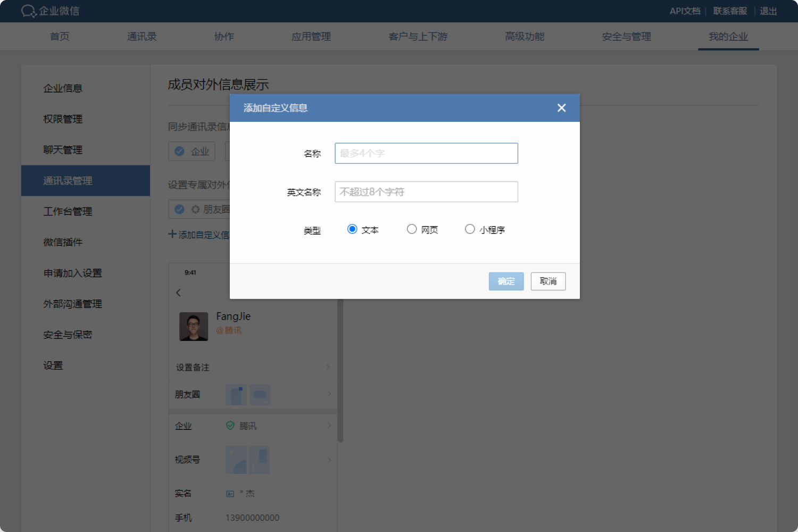Click the 名称 input field
Screen dimensions: 798x532
pyautogui.click(x=426, y=153)
